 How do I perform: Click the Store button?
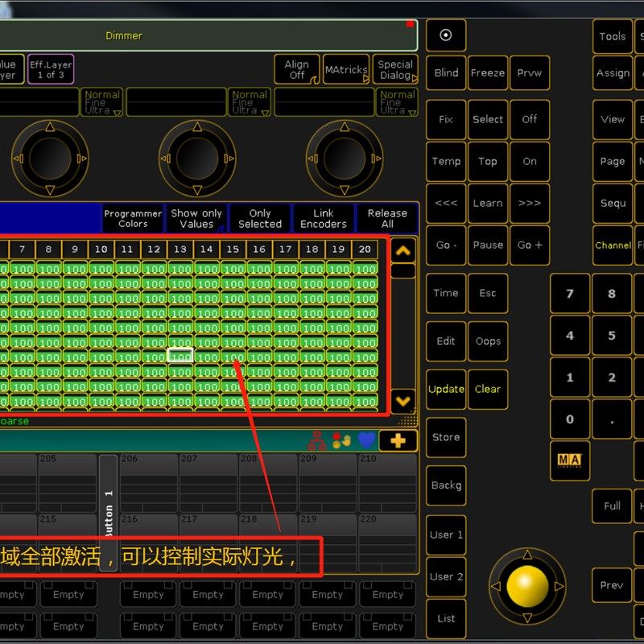point(446,437)
